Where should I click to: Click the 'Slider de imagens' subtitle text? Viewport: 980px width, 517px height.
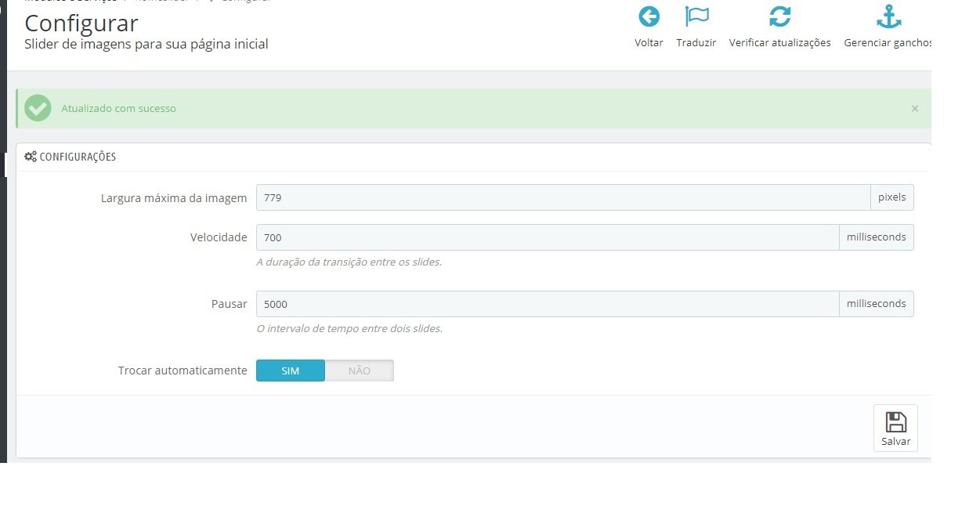tap(146, 45)
